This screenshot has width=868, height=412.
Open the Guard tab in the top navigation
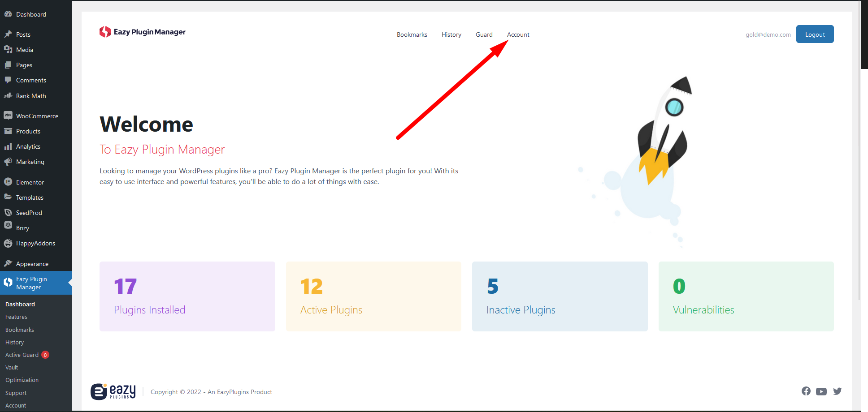pos(484,34)
